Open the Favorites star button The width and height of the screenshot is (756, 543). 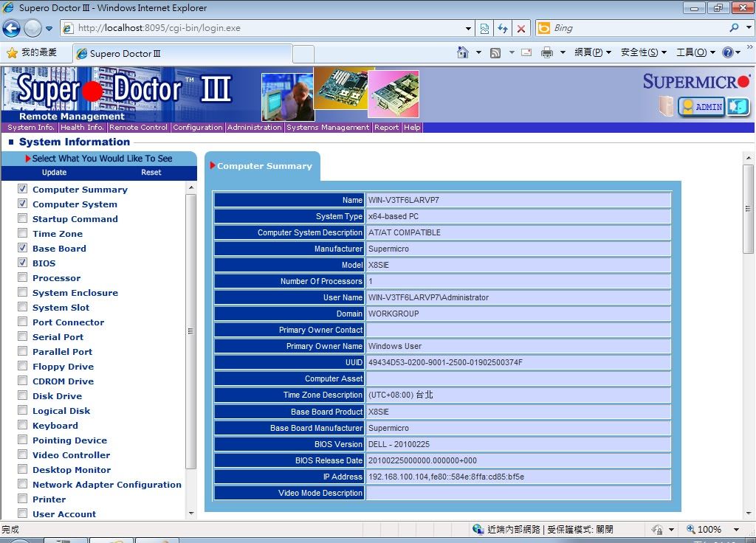click(32, 52)
